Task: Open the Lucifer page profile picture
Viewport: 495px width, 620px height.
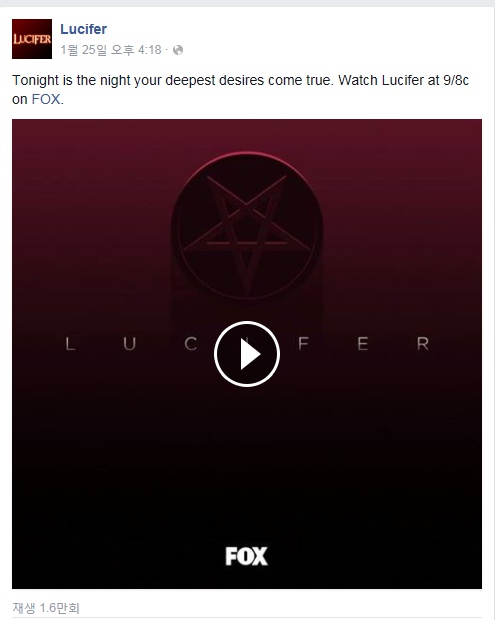Action: (32, 39)
